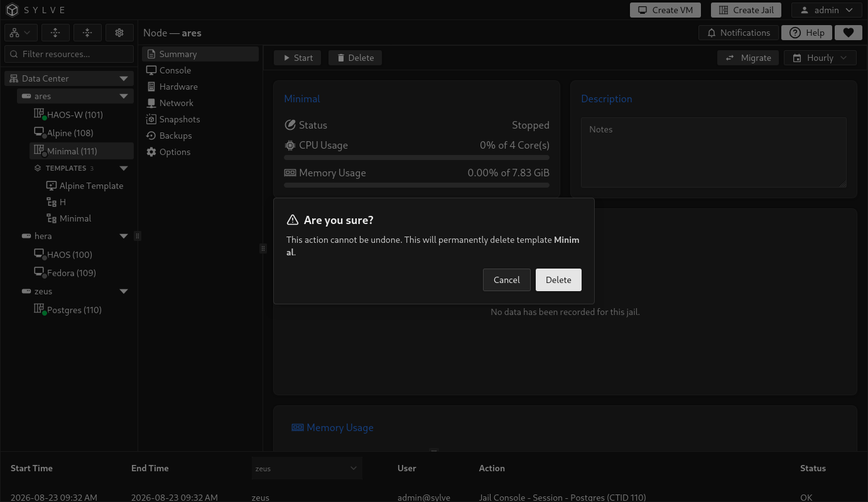Collapse the TEMPLATES group arrow
The image size is (868, 502).
coord(124,168)
